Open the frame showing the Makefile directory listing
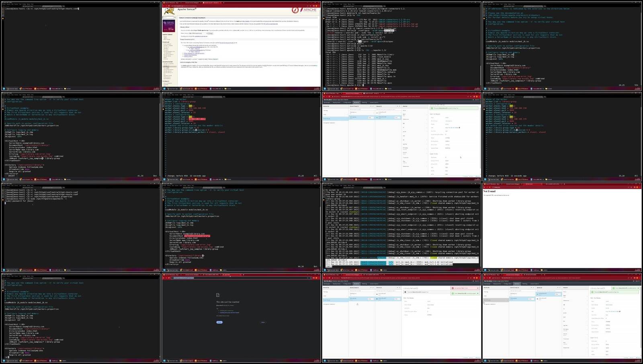 402,45
